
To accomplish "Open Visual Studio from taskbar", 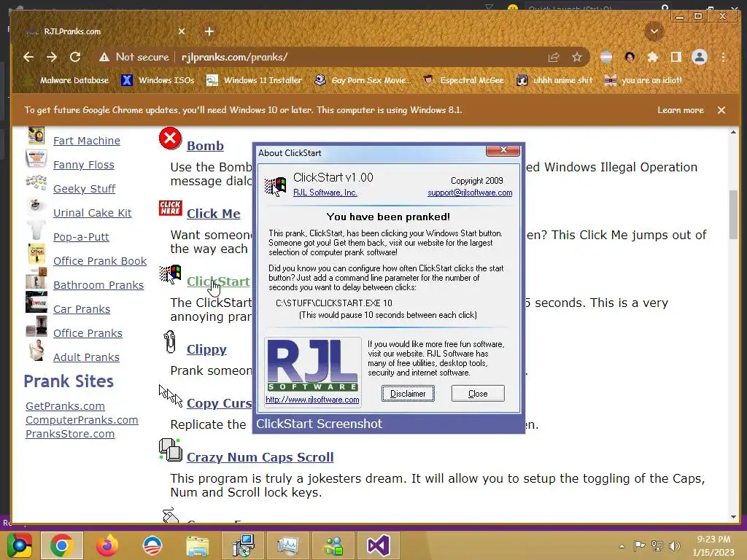I will tap(379, 545).
